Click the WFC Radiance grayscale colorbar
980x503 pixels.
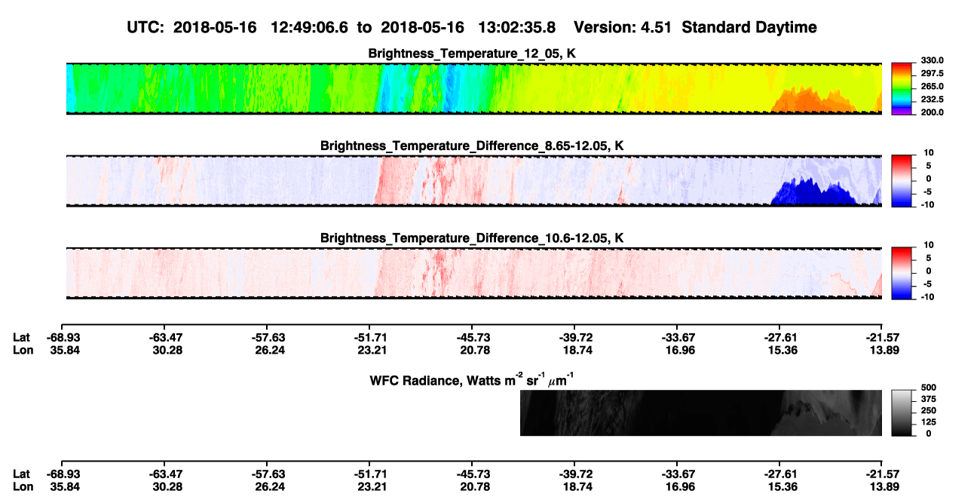point(902,413)
